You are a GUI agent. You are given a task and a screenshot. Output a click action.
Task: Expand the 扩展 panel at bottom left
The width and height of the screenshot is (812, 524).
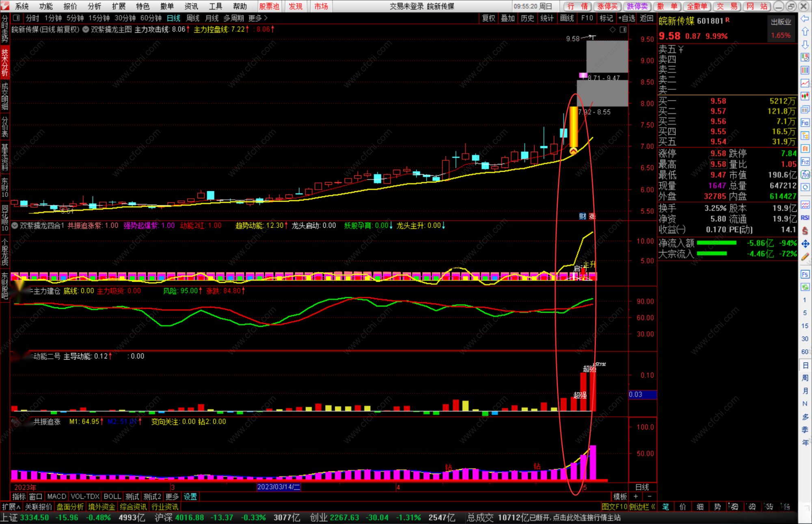point(11,507)
